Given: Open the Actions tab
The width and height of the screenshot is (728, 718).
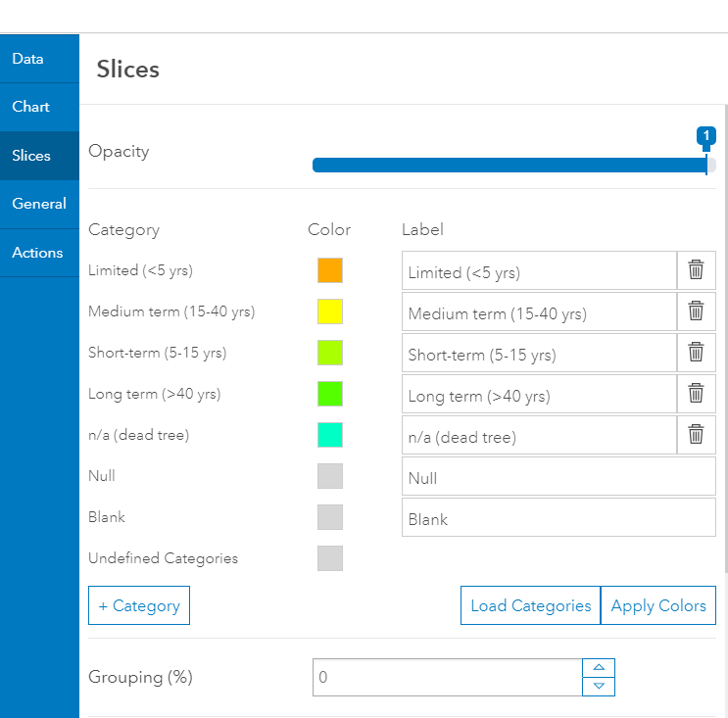Looking at the screenshot, I should pos(37,253).
